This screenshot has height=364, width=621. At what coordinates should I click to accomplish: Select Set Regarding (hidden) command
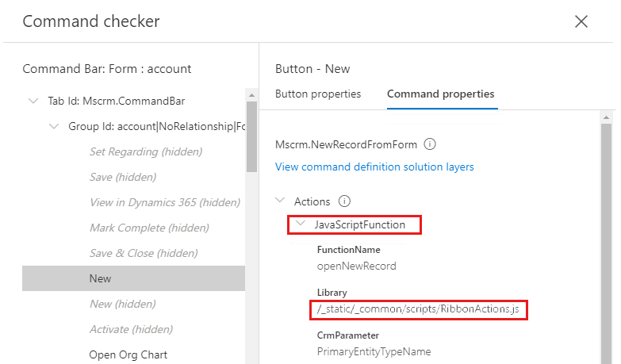click(146, 151)
